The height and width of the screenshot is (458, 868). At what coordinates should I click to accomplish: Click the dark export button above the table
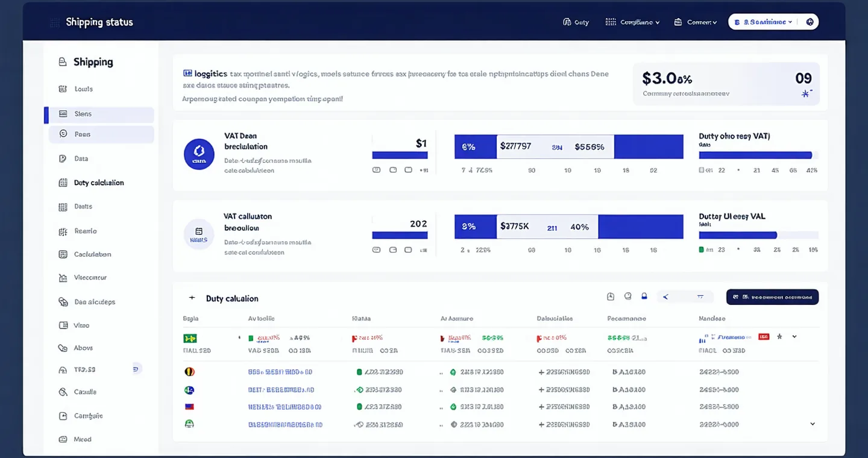(x=772, y=296)
